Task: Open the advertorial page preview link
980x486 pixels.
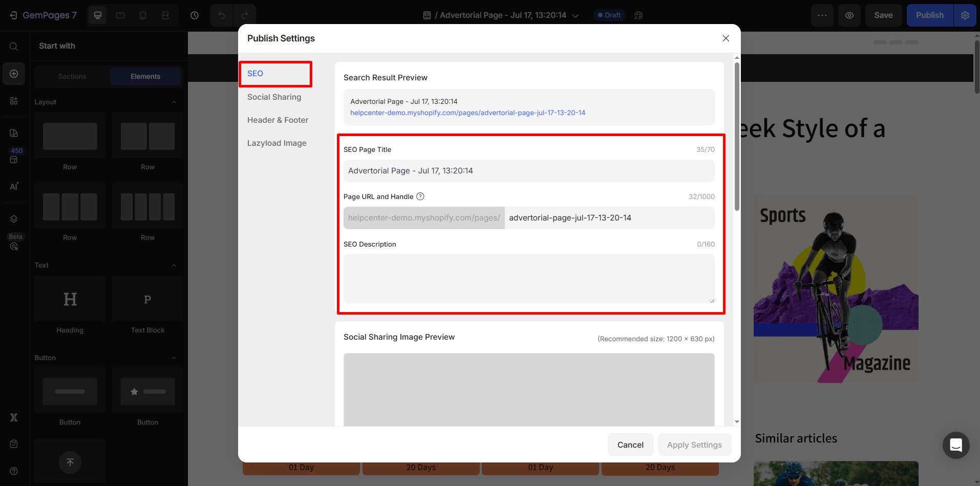Action: [x=467, y=113]
